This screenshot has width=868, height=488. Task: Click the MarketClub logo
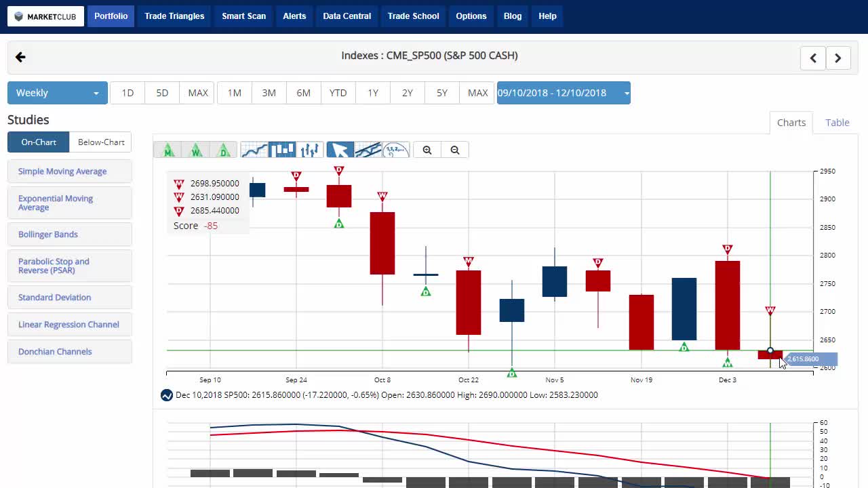(46, 16)
